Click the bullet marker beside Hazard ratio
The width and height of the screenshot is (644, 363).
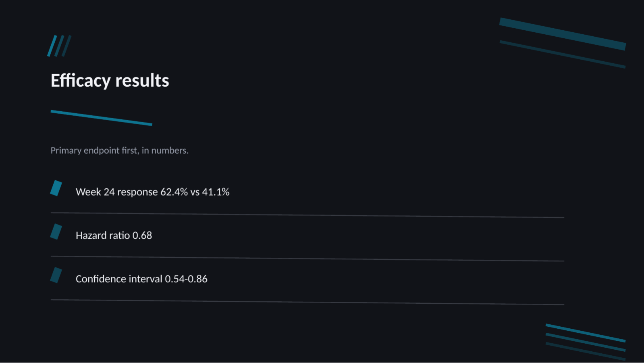click(56, 232)
